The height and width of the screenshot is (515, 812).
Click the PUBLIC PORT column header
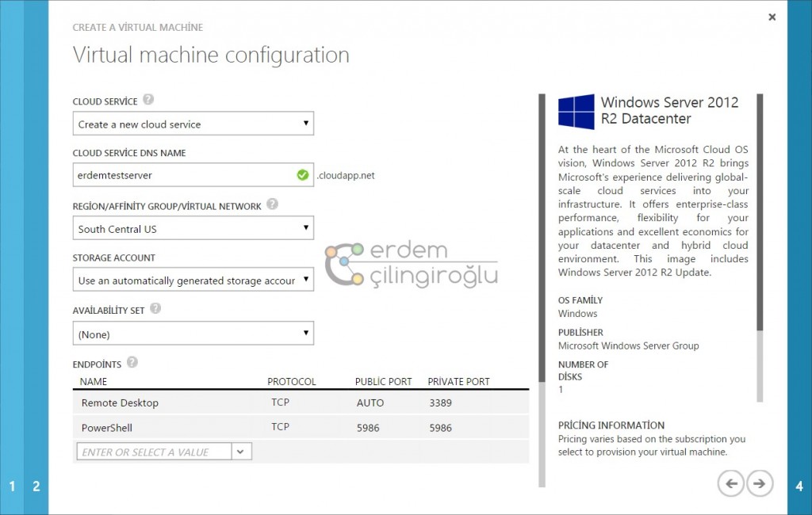tap(383, 381)
